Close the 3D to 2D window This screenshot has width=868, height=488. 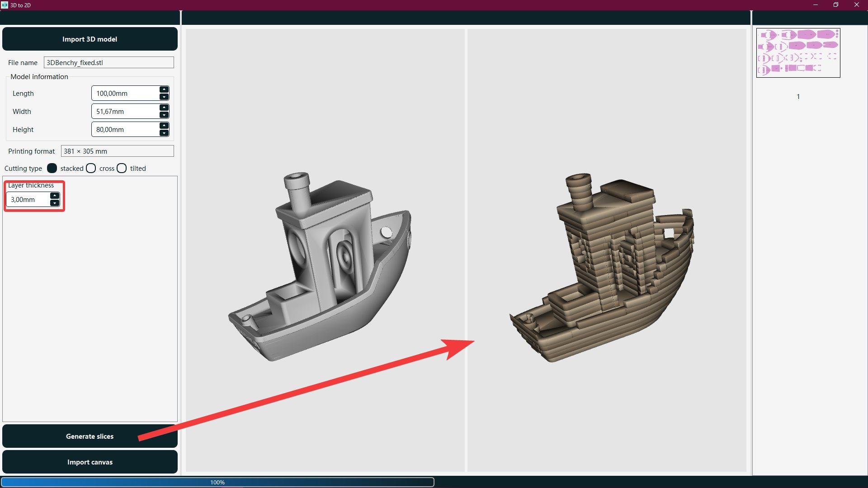tap(857, 5)
